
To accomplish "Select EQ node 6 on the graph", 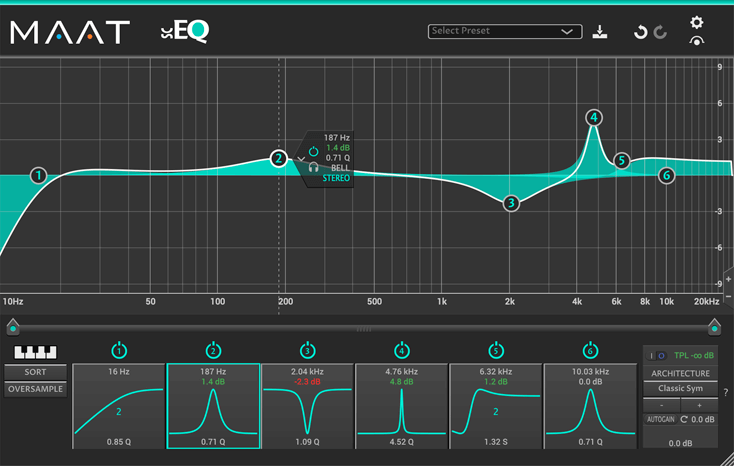I will point(666,176).
